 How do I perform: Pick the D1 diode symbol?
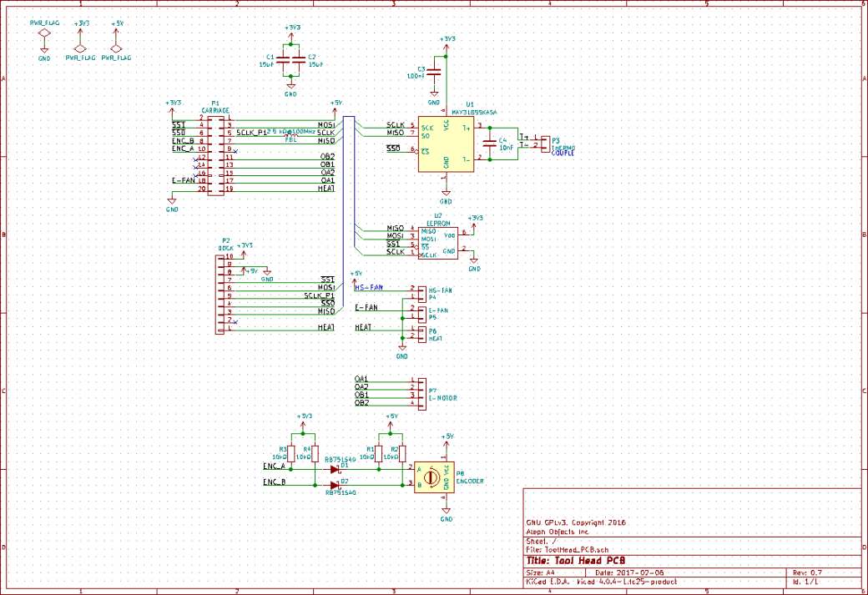click(336, 468)
